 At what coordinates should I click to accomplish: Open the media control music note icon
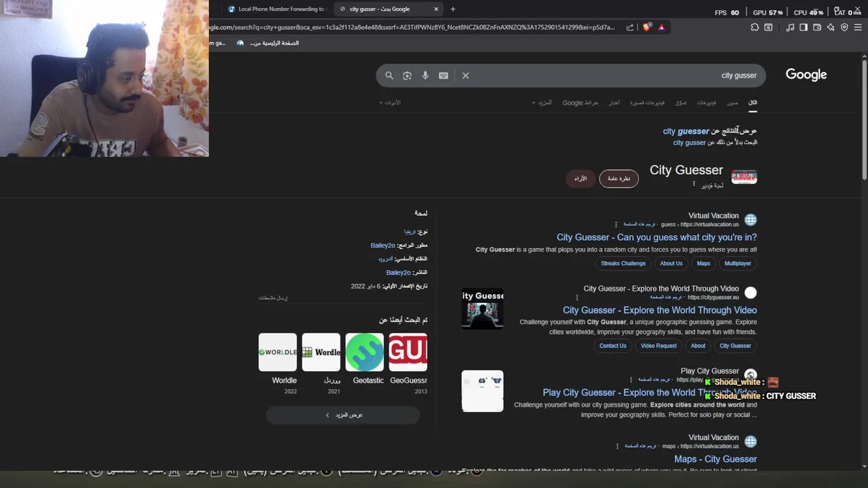[790, 27]
